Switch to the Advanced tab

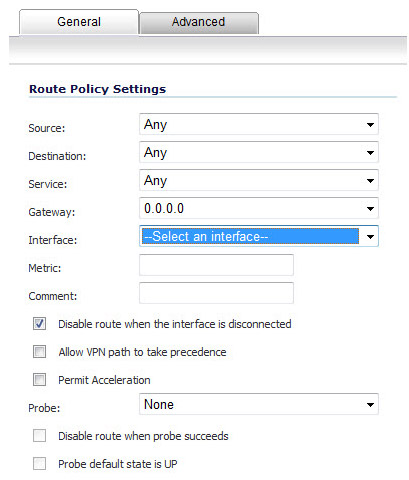point(199,23)
